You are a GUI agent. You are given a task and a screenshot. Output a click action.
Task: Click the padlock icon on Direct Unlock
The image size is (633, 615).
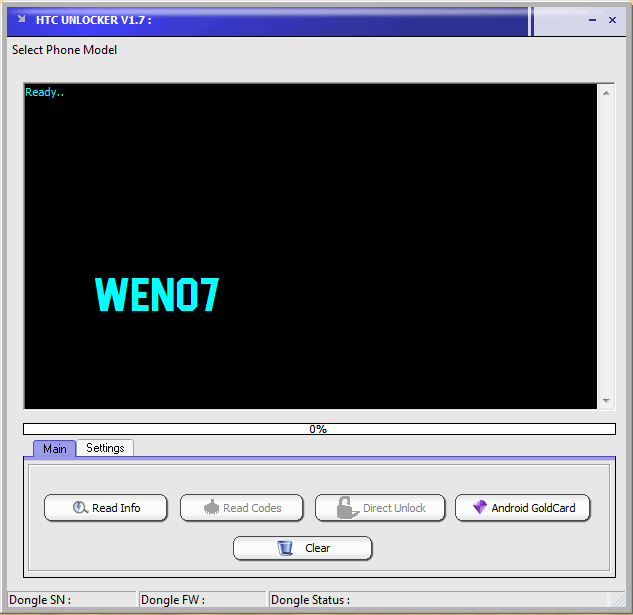pyautogui.click(x=346, y=508)
